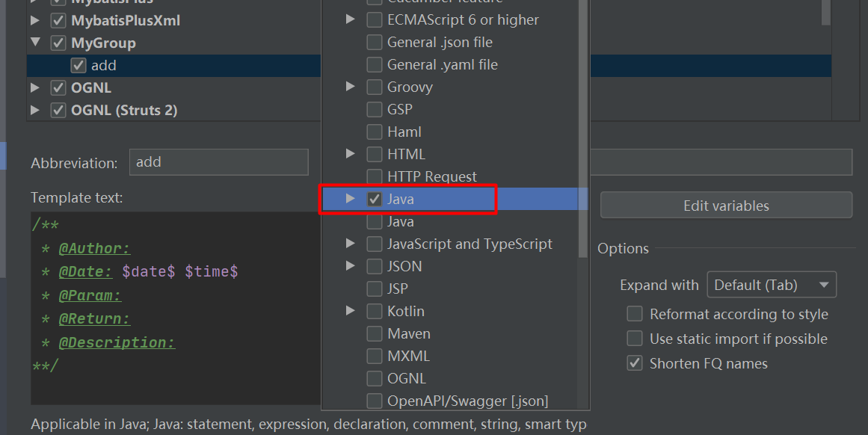Click the 'Applicable in Java' context text
868x435 pixels.
(308, 425)
